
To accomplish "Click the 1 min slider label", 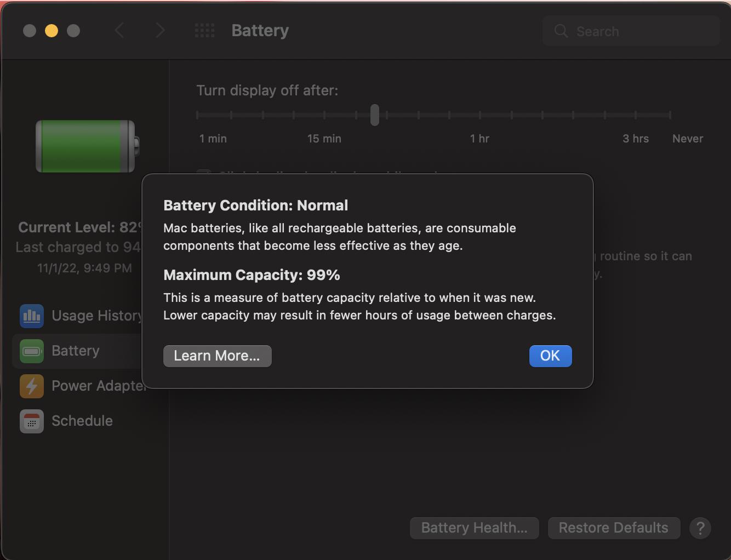I will click(213, 139).
